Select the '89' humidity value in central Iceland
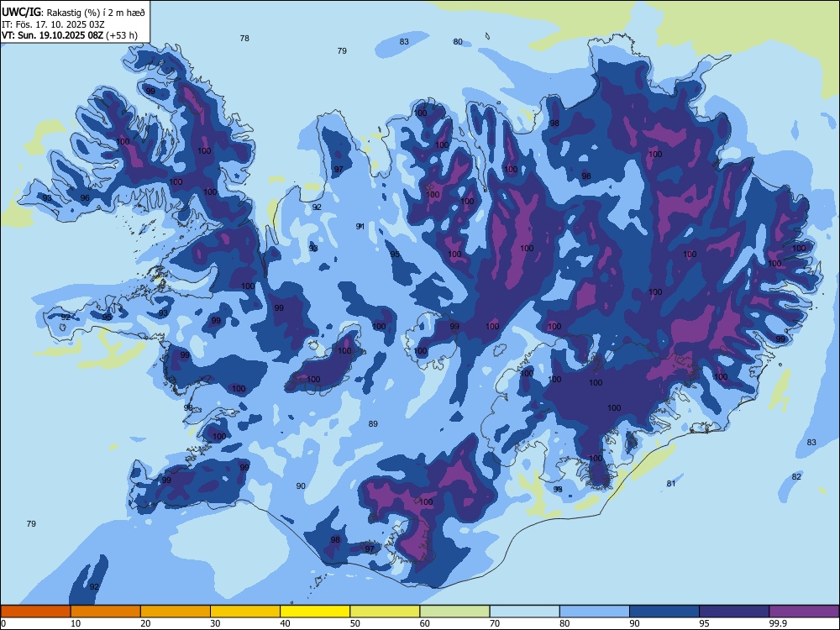The image size is (840, 630). [x=373, y=423]
